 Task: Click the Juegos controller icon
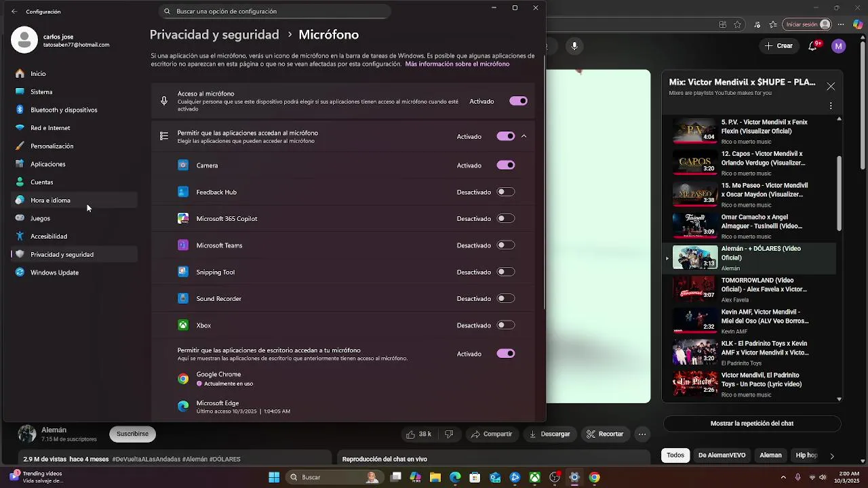pyautogui.click(x=20, y=218)
